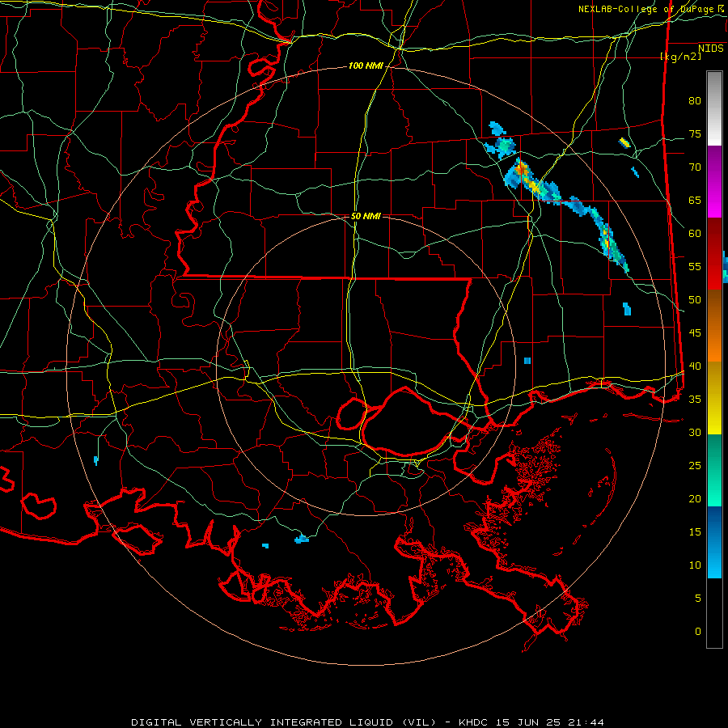Screen dimensions: 728x728
Task: Click the [kg/m2] units label
Action: pyautogui.click(x=680, y=57)
